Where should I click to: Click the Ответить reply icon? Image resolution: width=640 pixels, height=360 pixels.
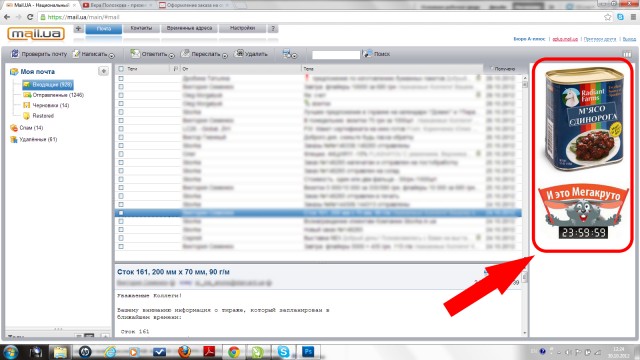point(135,53)
